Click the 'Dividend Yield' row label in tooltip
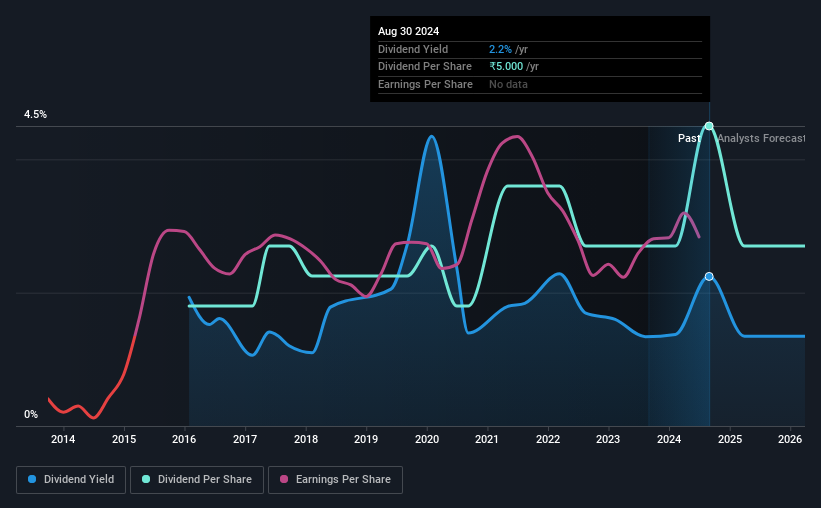The height and width of the screenshot is (508, 821). (x=413, y=49)
